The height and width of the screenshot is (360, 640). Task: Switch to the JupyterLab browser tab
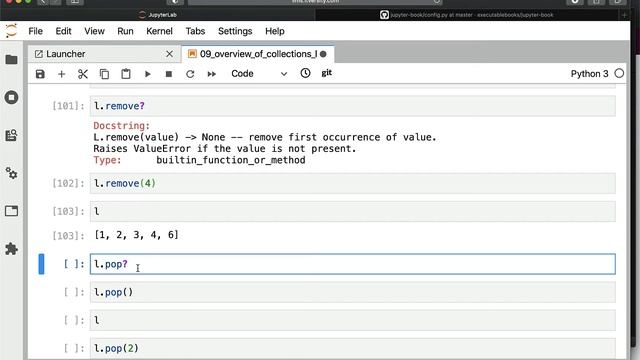tap(158, 15)
